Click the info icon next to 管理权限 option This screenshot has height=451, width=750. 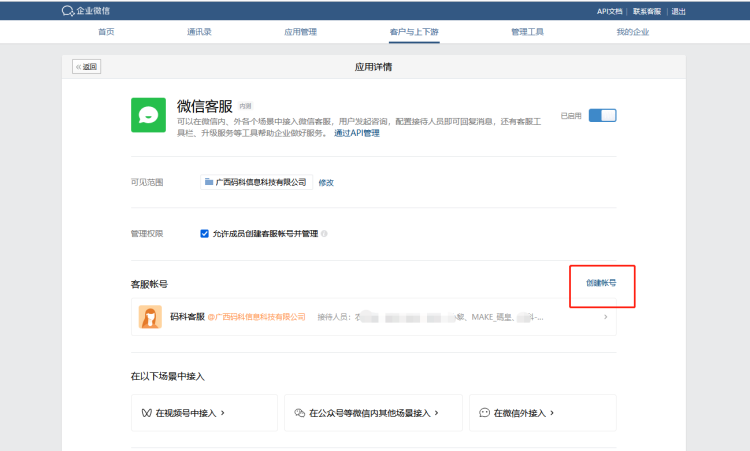tap(324, 233)
